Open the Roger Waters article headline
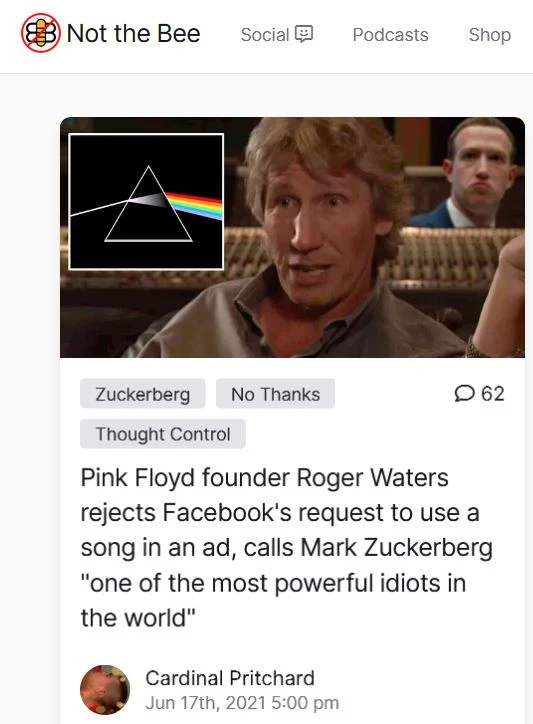533x724 pixels. click(x=287, y=548)
